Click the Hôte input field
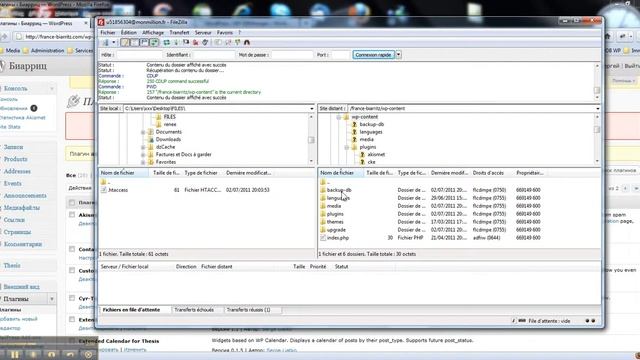The height and width of the screenshot is (360, 640). tap(139, 55)
